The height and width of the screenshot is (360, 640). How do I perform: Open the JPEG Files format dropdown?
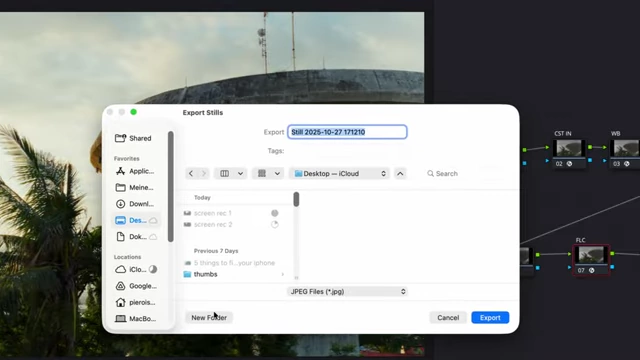click(347, 291)
